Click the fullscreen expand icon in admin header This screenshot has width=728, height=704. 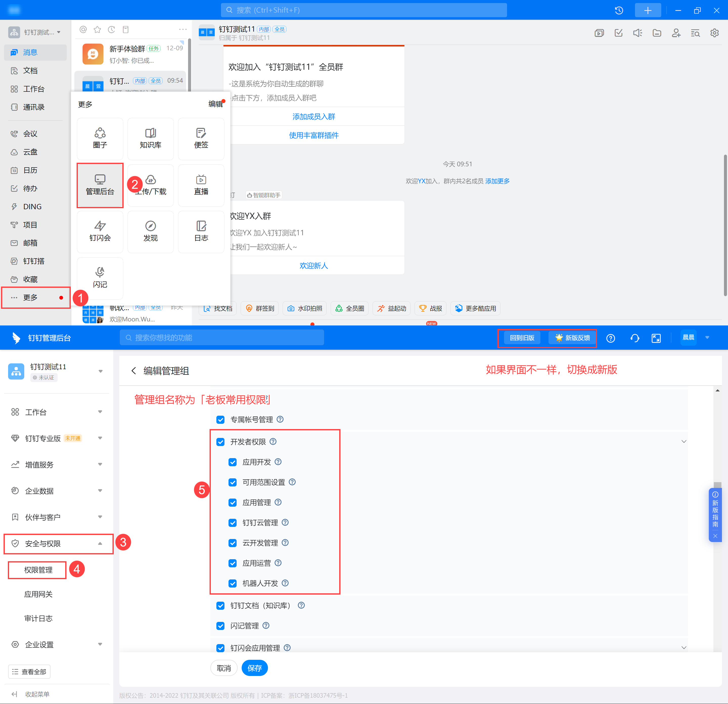[656, 338]
